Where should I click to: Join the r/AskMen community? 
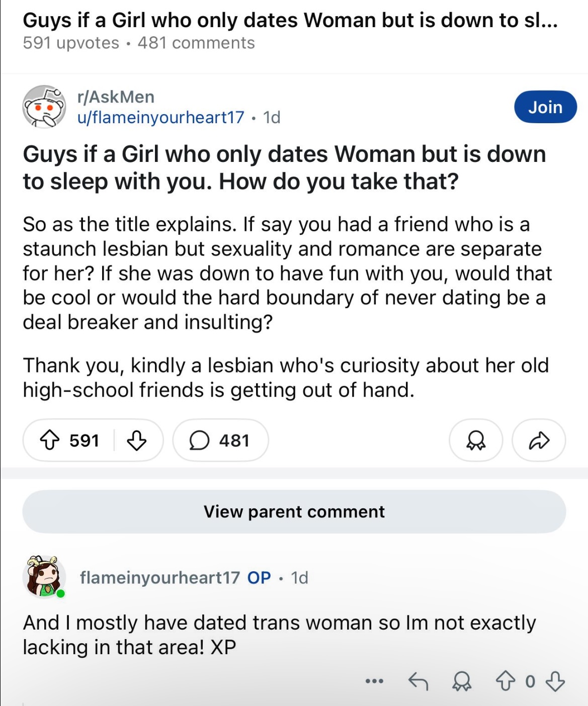(x=545, y=107)
